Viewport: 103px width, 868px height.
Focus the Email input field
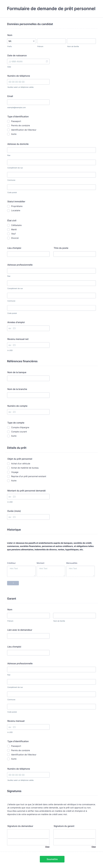click(x=28, y=102)
